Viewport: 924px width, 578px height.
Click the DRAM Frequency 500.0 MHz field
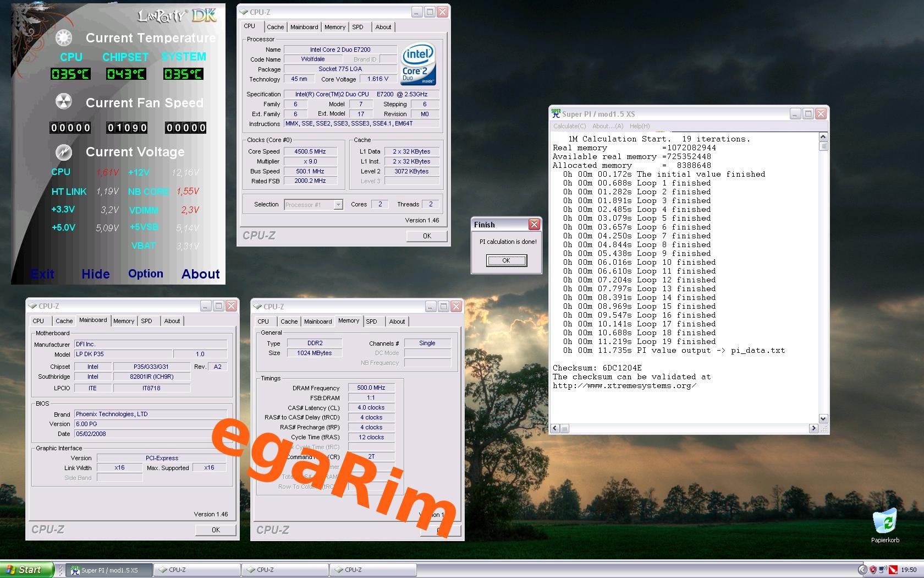371,388
